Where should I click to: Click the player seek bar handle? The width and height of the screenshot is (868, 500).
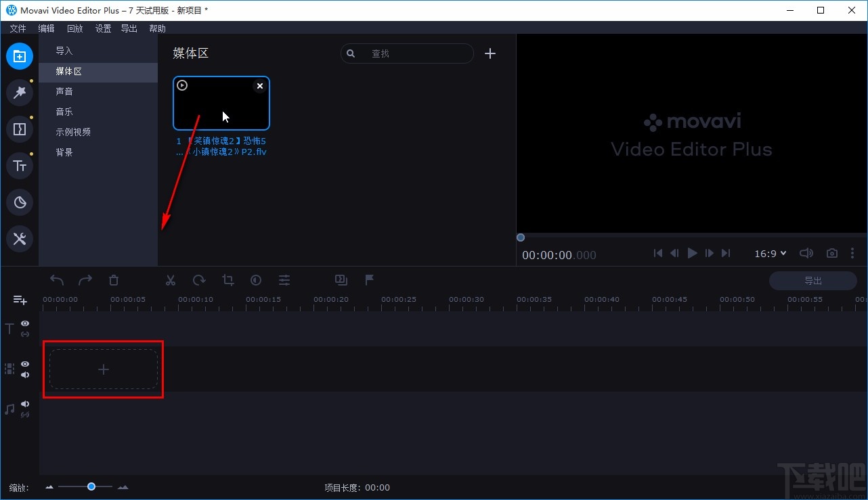click(x=520, y=237)
